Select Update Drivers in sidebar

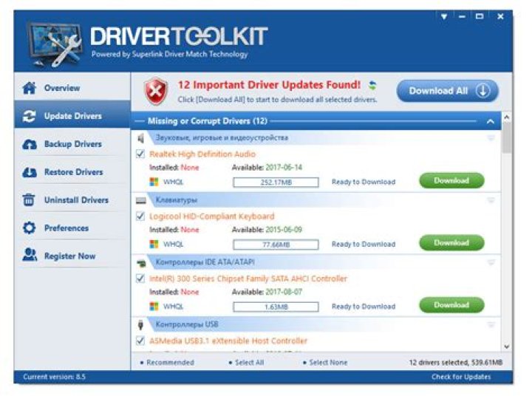(72, 116)
